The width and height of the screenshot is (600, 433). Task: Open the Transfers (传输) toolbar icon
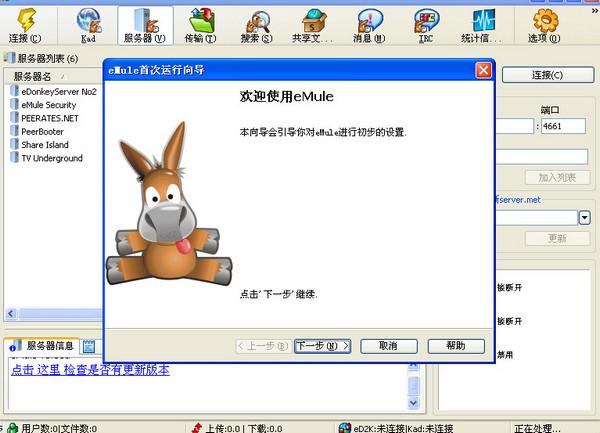[201, 20]
